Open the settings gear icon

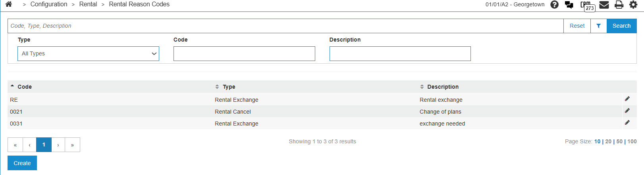click(633, 5)
